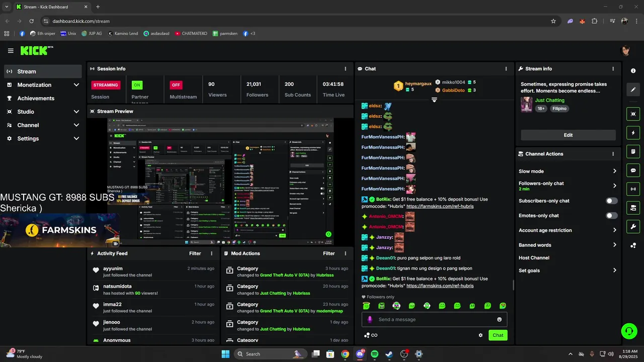This screenshot has width=644, height=362.
Task: Open Banned words settings chevron
Action: pos(614,245)
